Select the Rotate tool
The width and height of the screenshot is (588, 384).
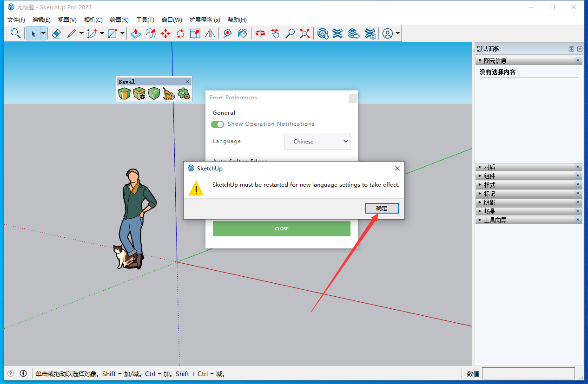180,33
